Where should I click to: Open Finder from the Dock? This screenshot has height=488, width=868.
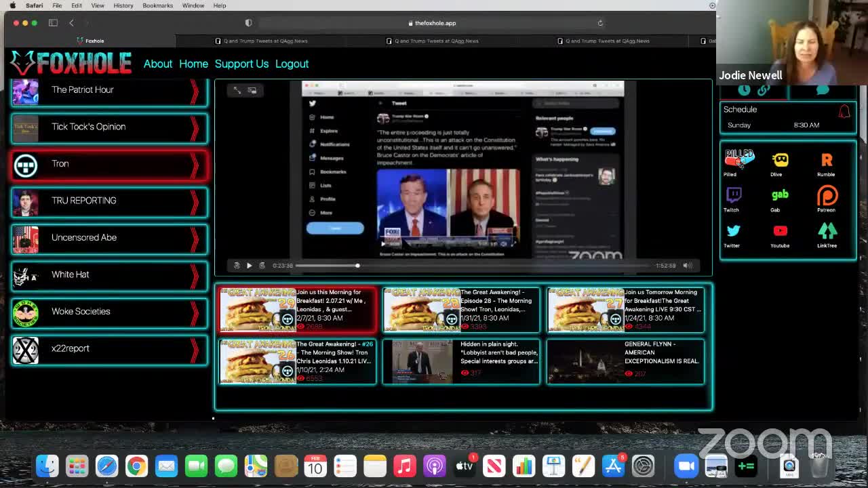pos(47,466)
